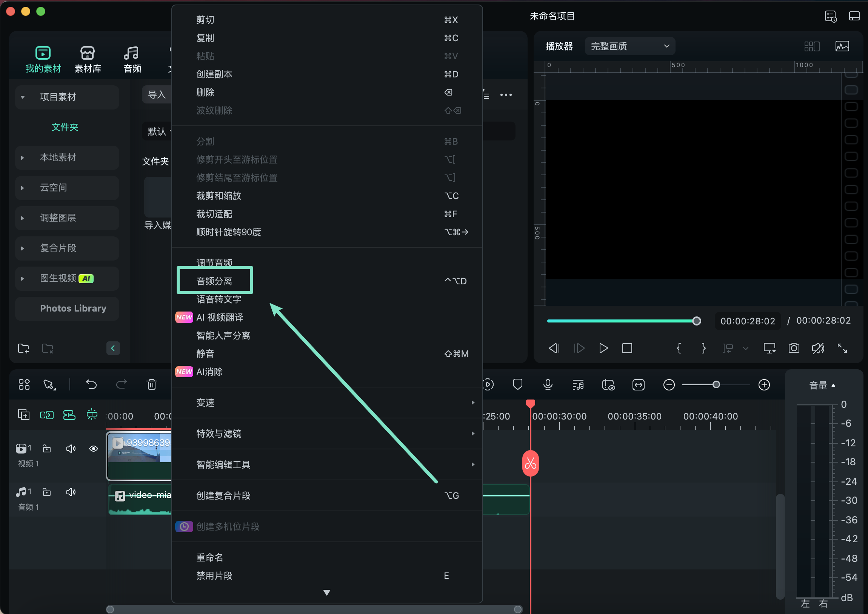Open the 完整画质 quality dropdown
Viewport: 868px width, 614px height.
tap(629, 46)
